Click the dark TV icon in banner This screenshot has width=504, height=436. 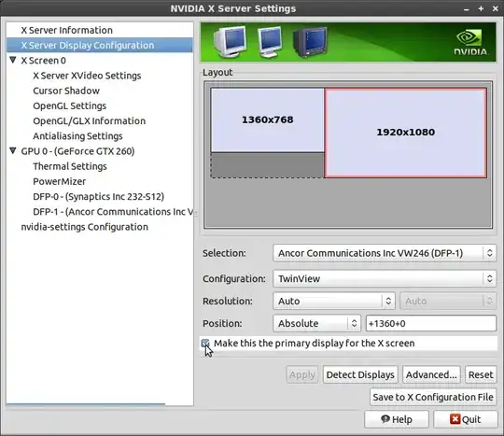click(310, 42)
